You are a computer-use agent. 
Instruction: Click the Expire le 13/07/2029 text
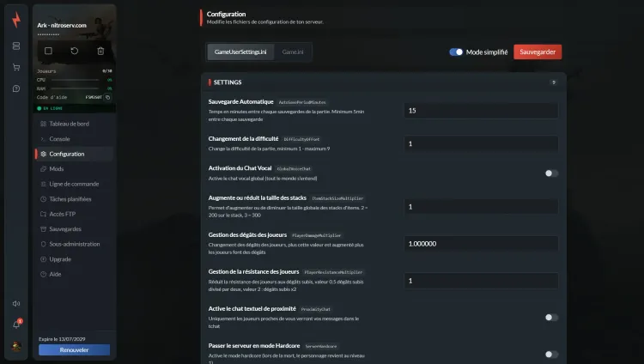(62, 339)
